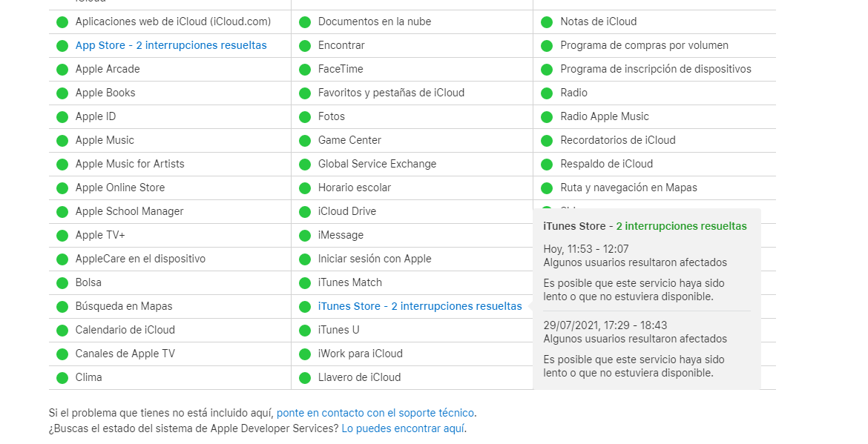Click the green dot next to iCloud Drive
This screenshot has height=444, width=868.
tap(305, 212)
